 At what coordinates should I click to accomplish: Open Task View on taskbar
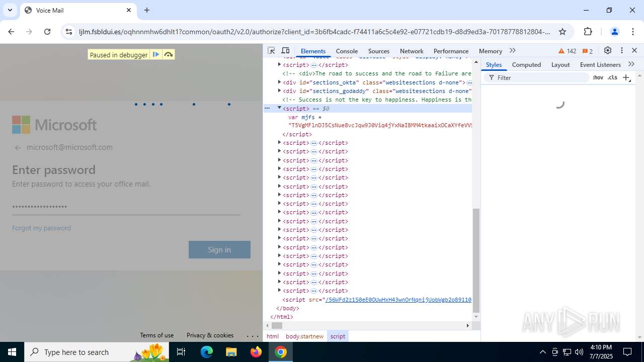point(182,352)
